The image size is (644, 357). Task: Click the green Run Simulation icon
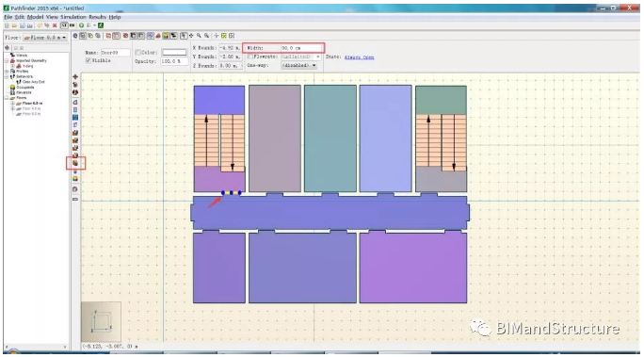[x=81, y=25]
